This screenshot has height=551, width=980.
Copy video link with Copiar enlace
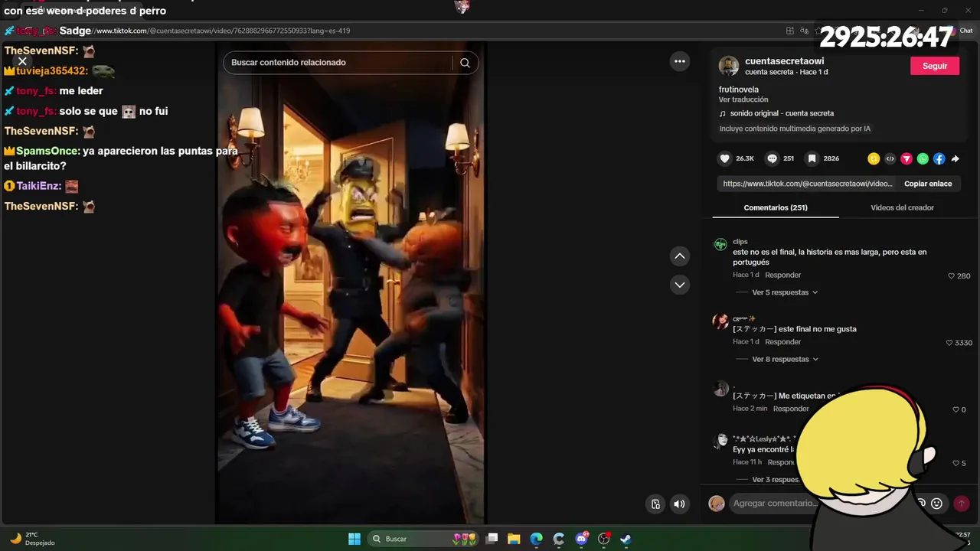point(928,184)
